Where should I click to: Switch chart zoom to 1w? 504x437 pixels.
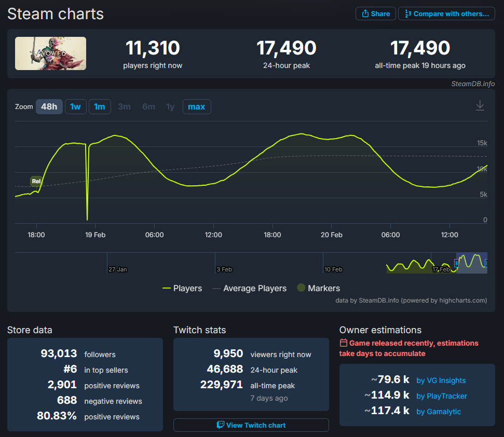point(76,107)
